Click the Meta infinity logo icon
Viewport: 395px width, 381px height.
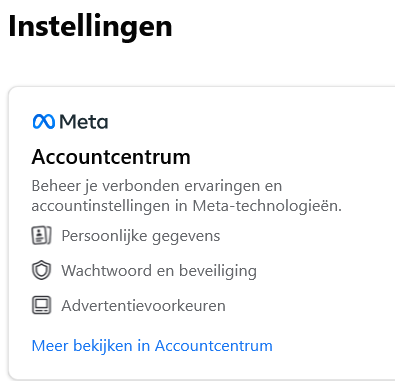point(44,122)
